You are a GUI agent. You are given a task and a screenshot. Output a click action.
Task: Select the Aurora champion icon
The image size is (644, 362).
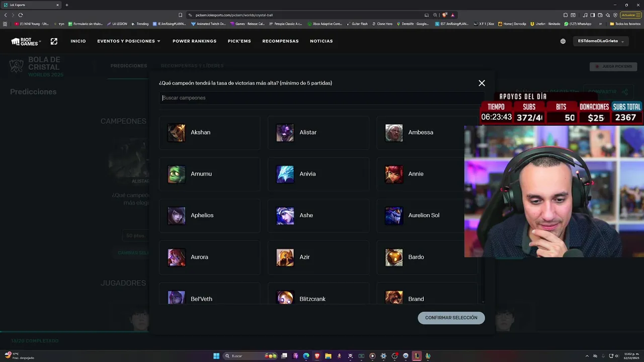tap(176, 257)
